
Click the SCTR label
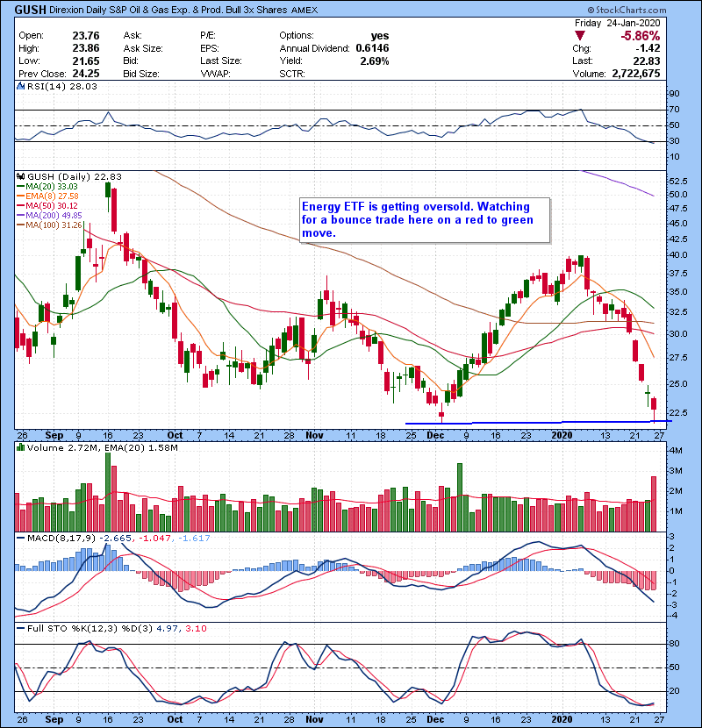(x=292, y=74)
